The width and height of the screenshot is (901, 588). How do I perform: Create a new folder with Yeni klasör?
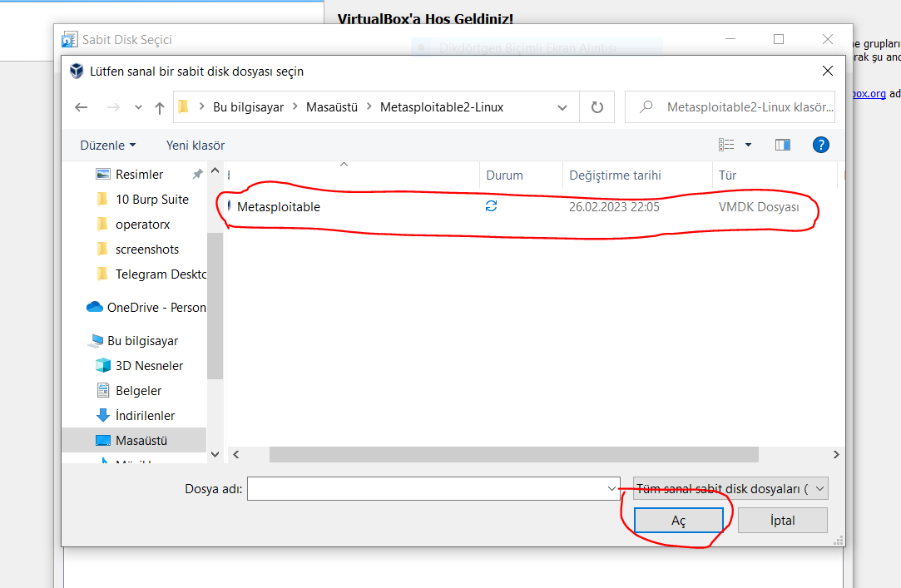196,146
